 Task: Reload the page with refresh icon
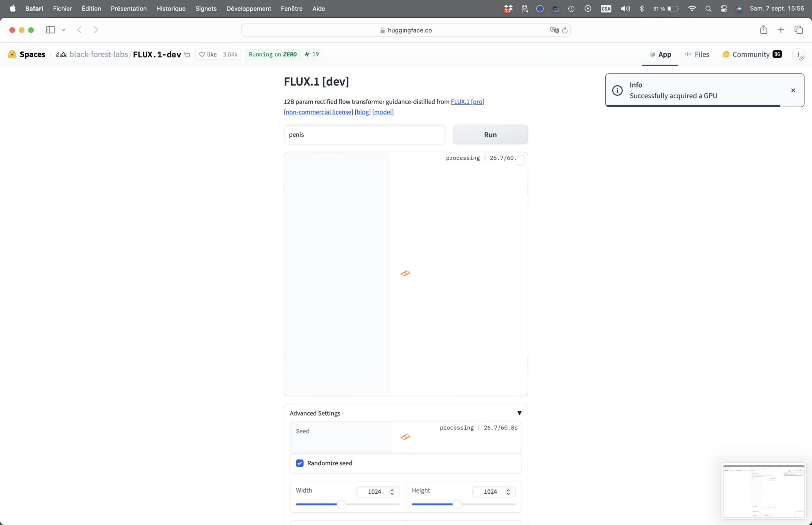coord(565,30)
